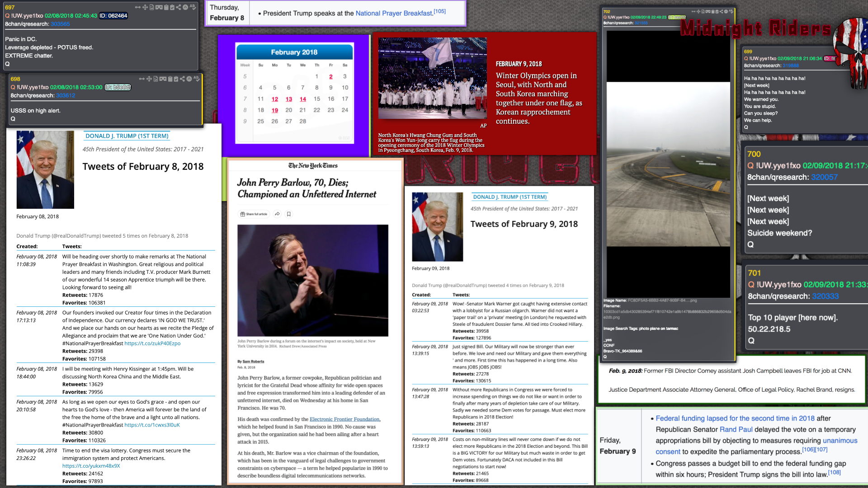Viewport: 868px width, 488px height.
Task: Click the image file icon on post 697
Action: point(152,7)
